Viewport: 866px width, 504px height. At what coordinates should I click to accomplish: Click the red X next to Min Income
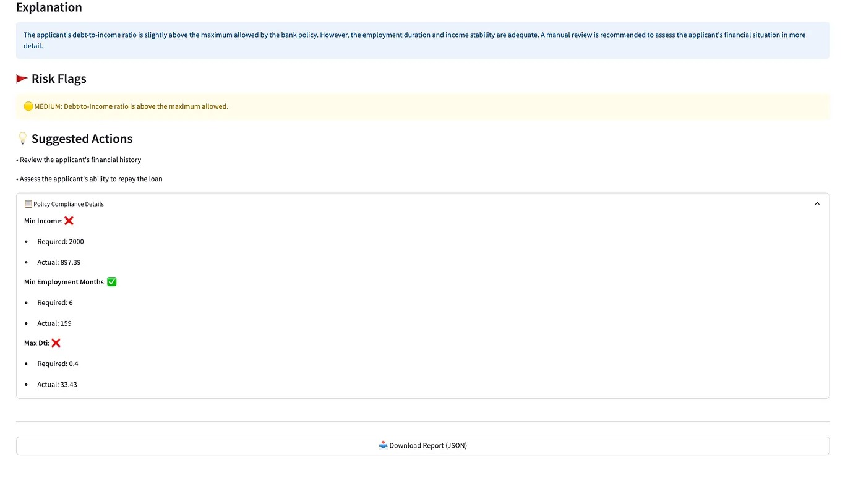point(69,221)
